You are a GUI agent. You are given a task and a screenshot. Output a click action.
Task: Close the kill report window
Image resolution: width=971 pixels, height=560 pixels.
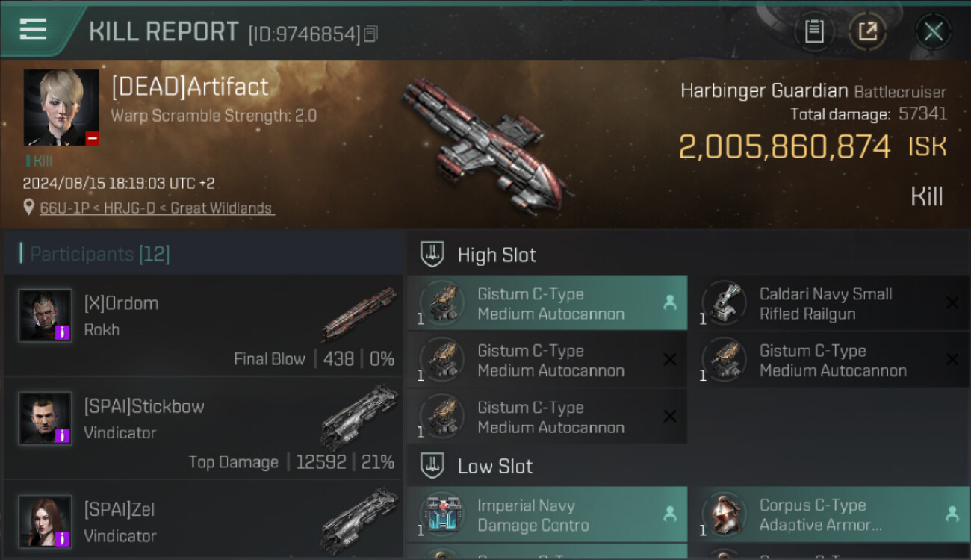(933, 31)
